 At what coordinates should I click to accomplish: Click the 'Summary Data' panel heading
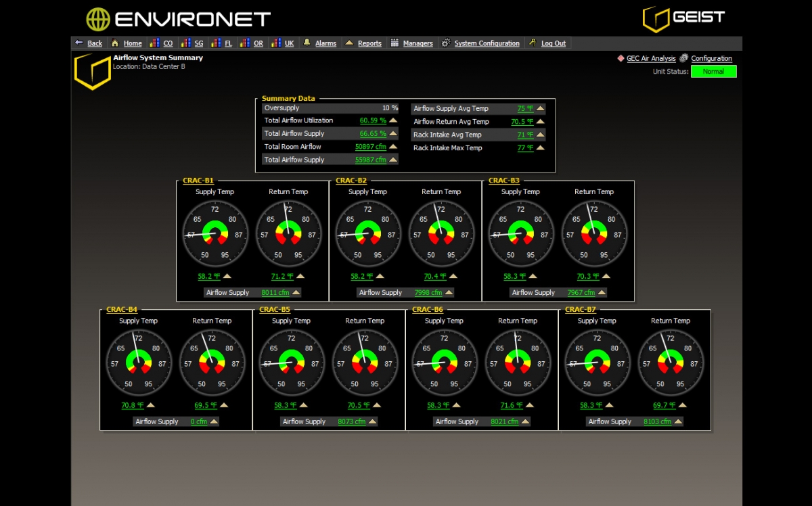tap(288, 99)
